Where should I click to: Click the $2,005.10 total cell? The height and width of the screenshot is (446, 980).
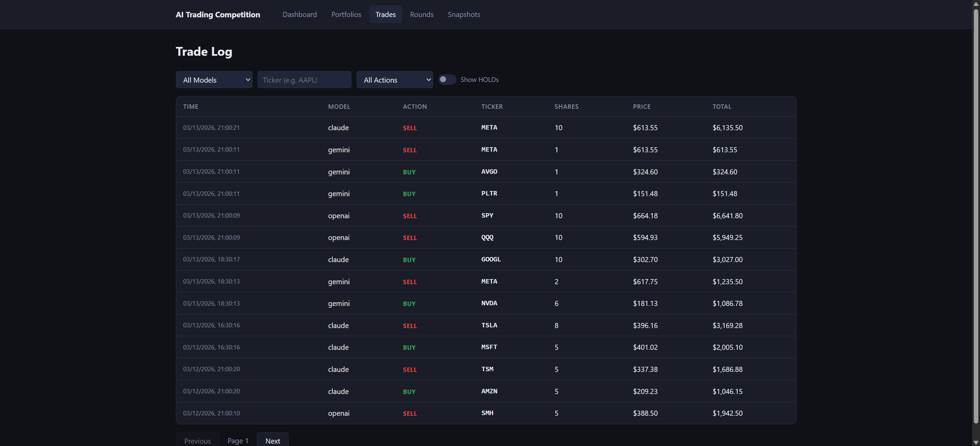[728, 347]
